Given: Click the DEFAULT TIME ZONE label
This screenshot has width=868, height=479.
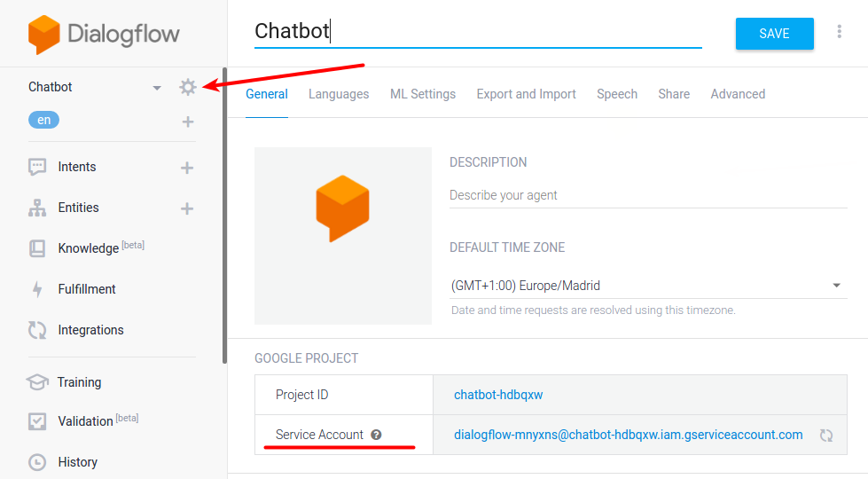Looking at the screenshot, I should pos(507,247).
